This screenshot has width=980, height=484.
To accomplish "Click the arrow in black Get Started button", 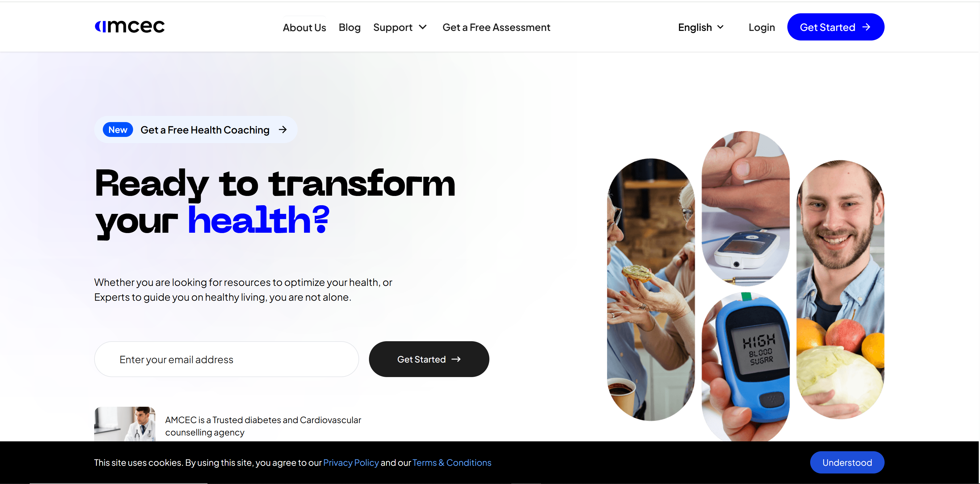I will (456, 359).
